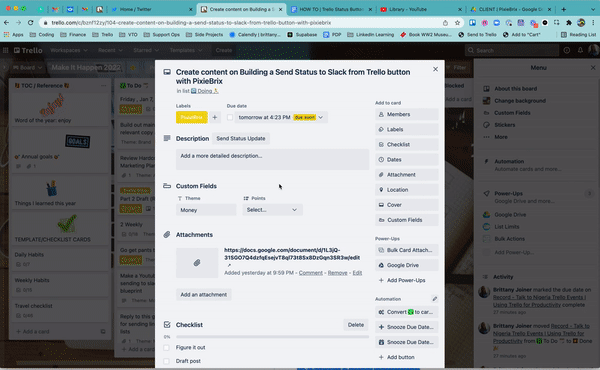Open Labels from Add to card

click(x=406, y=129)
